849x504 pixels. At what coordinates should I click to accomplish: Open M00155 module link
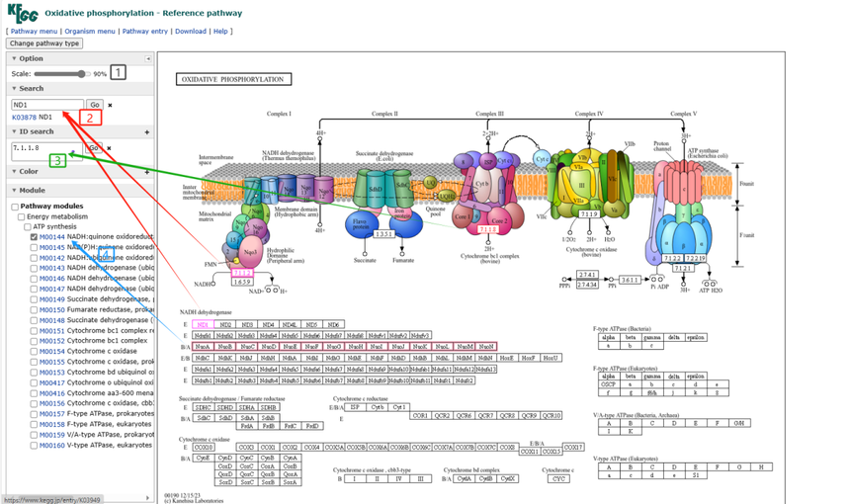[52, 362]
